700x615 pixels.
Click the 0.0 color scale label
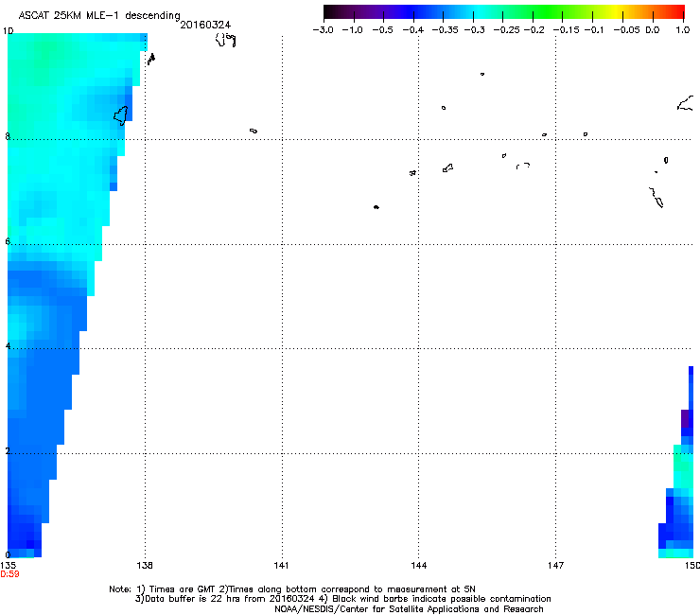(653, 30)
